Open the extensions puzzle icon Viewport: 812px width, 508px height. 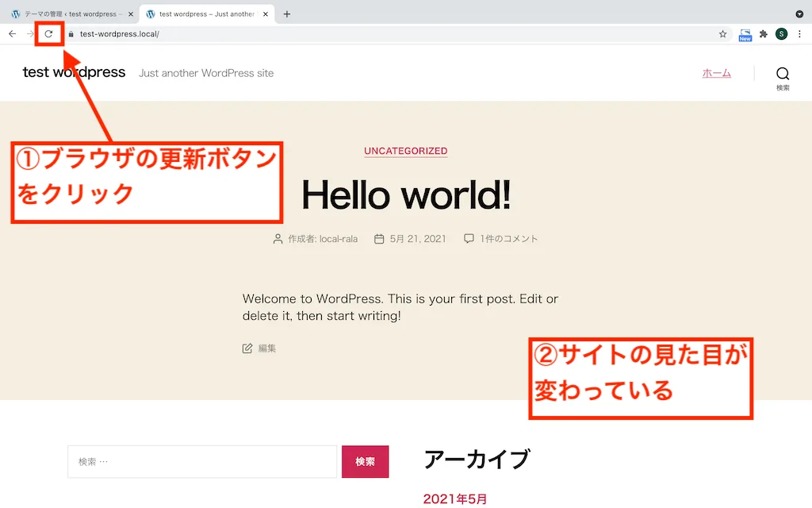pyautogui.click(x=764, y=33)
